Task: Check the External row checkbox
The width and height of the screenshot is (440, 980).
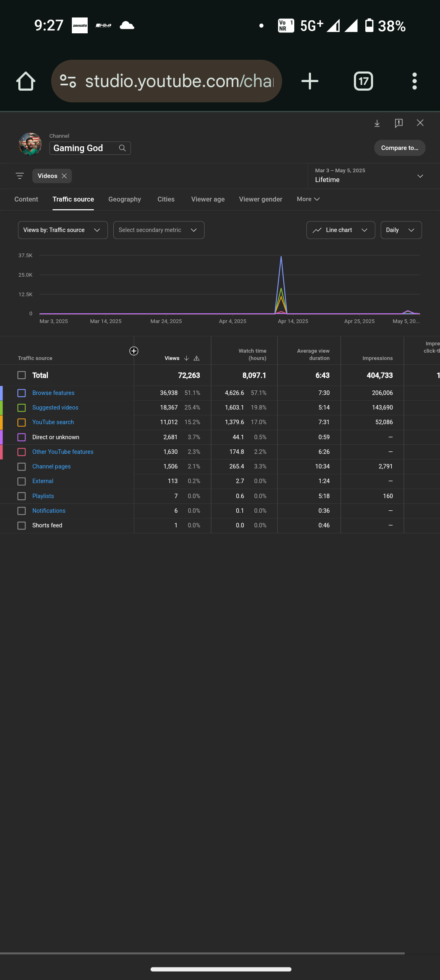Action: pyautogui.click(x=22, y=481)
